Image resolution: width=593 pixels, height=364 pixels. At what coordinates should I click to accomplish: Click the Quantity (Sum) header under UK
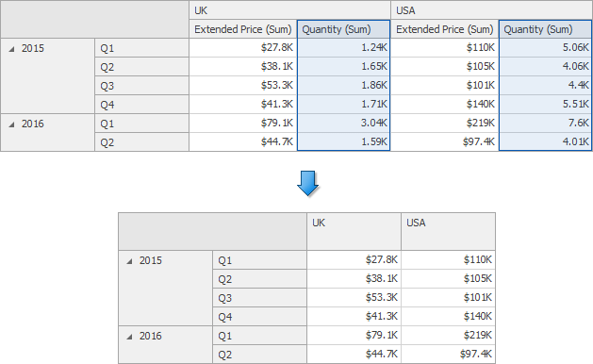pos(344,29)
